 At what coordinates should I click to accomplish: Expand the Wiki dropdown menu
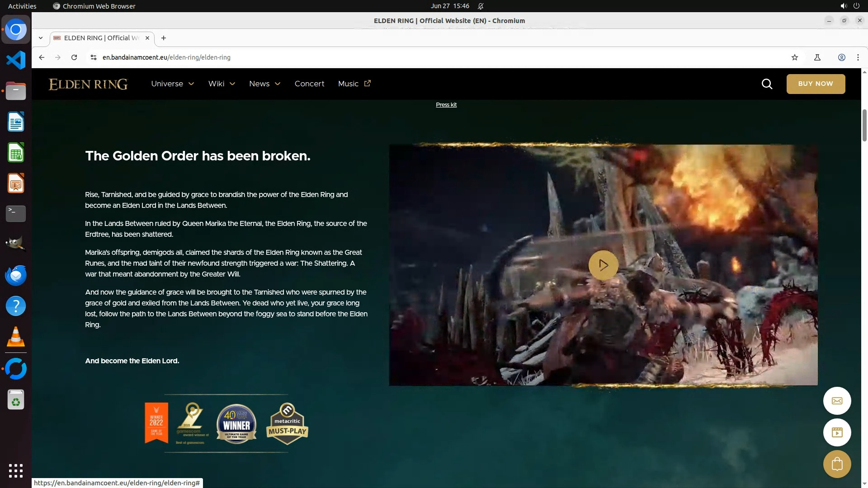click(222, 84)
